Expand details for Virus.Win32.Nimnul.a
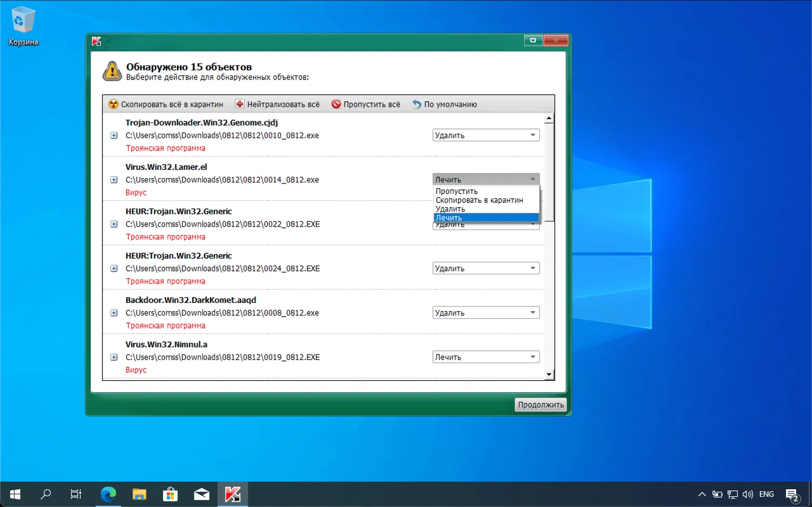The image size is (812, 507). (x=114, y=357)
